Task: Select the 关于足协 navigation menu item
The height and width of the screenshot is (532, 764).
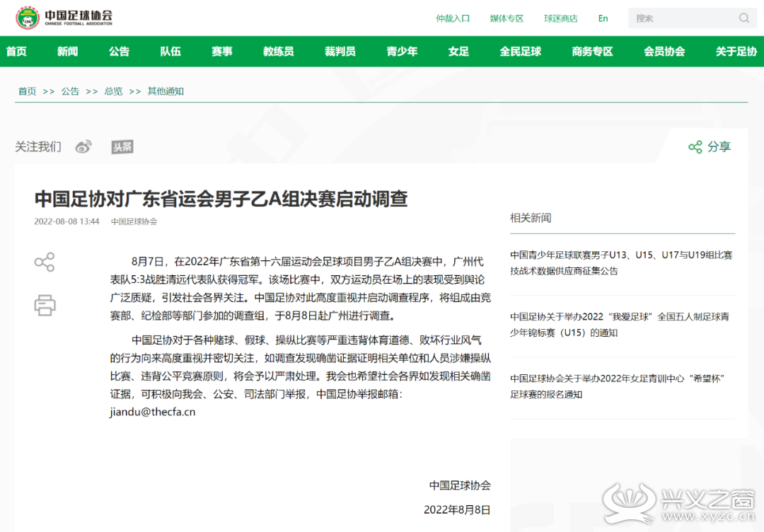Action: [736, 51]
